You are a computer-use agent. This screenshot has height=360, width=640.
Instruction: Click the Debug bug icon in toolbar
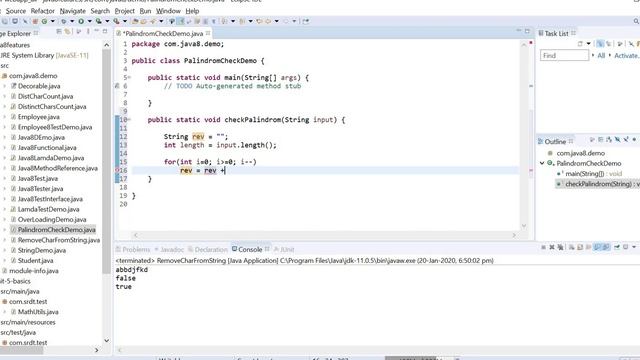click(x=64, y=21)
